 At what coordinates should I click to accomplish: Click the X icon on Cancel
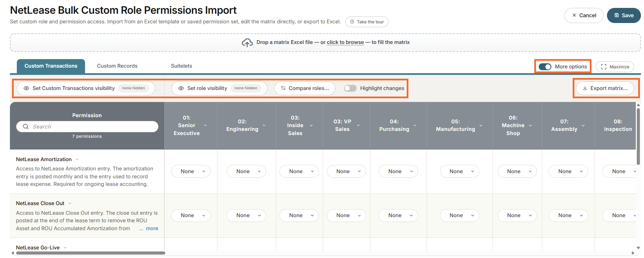click(574, 15)
